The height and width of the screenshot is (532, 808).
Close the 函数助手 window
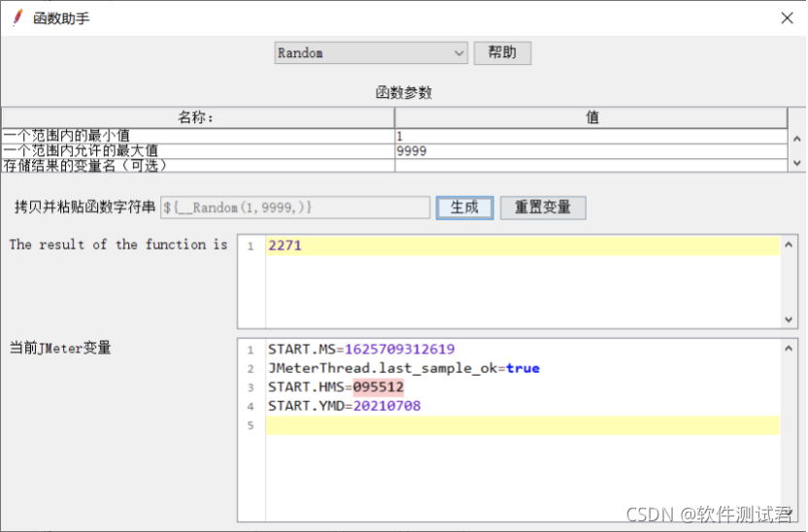point(787,18)
